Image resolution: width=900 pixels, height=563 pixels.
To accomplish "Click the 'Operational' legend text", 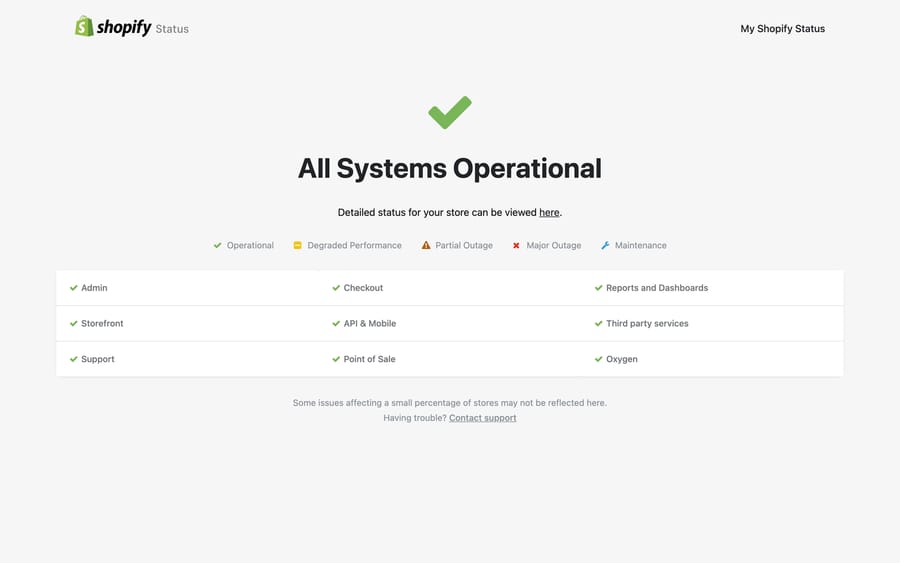I will point(250,246).
